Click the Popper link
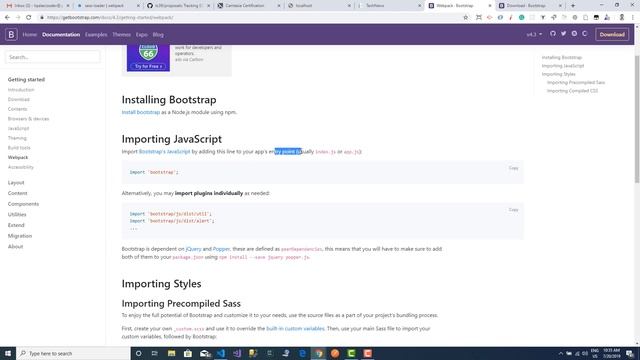Viewport: 640px width, 360px height. coord(221,249)
